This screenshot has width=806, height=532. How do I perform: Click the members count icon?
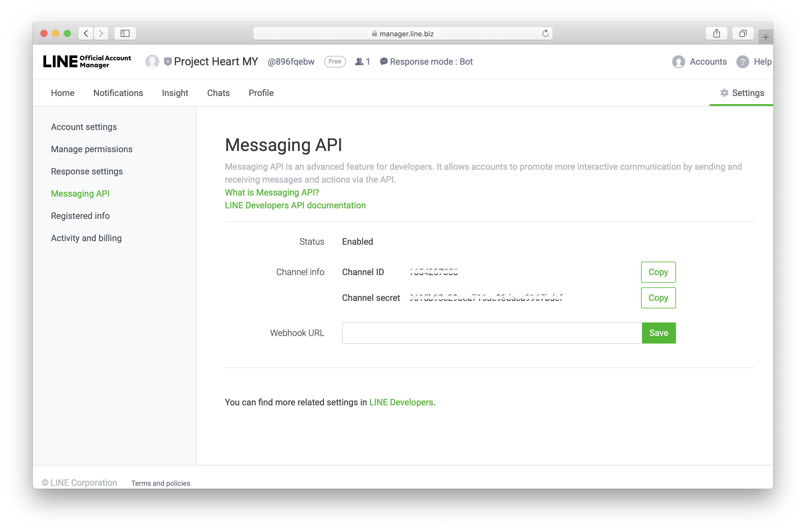(359, 61)
